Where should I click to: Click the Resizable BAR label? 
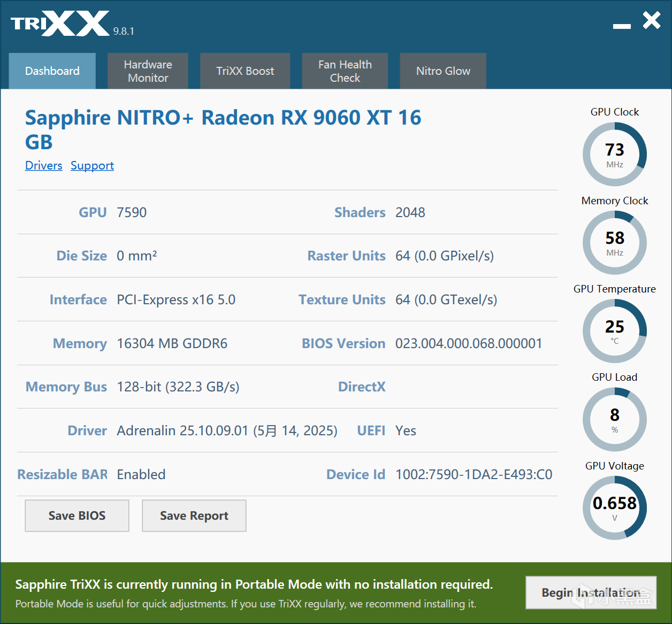tap(63, 474)
